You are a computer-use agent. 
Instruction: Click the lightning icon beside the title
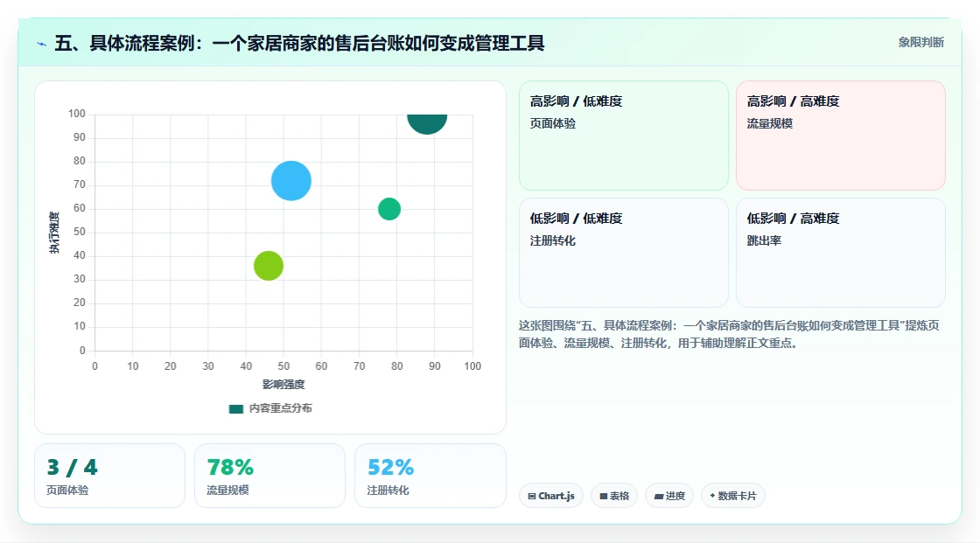(x=42, y=44)
